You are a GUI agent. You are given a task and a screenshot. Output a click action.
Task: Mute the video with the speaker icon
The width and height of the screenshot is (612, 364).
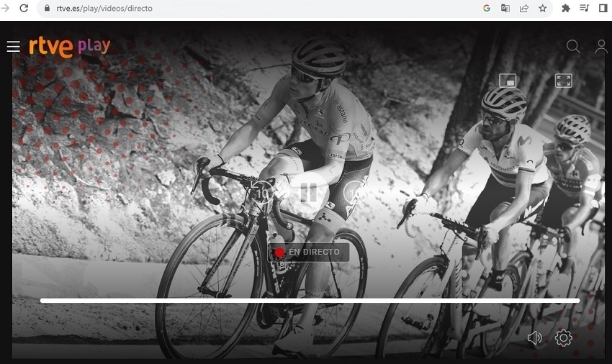pos(534,338)
